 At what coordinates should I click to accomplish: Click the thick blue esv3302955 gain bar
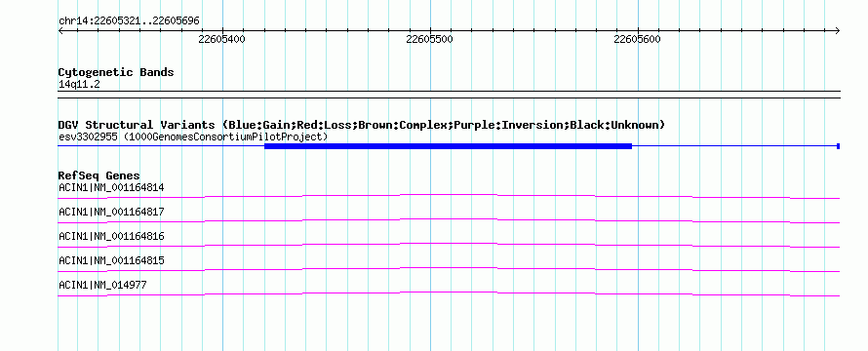pyautogui.click(x=448, y=146)
